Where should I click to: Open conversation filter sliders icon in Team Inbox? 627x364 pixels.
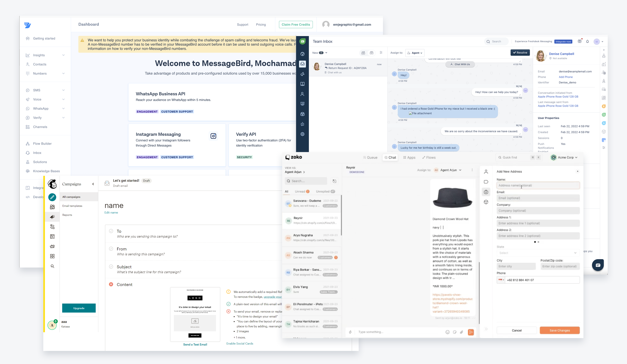pyautogui.click(x=381, y=53)
